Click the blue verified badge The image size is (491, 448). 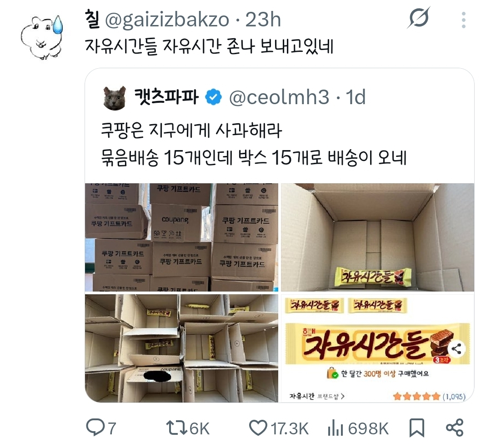click(214, 97)
